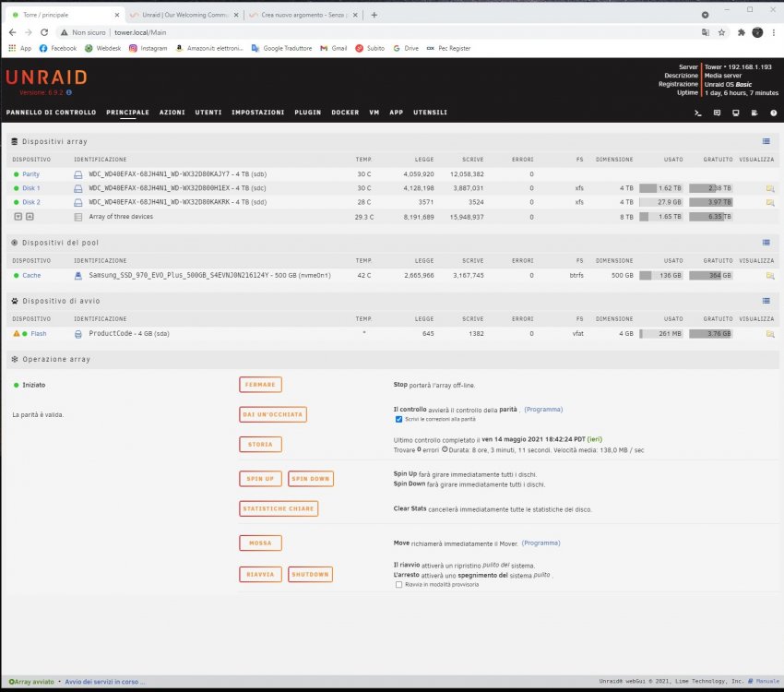
Task: Open Chrome extensions puzzle icon
Action: (x=741, y=32)
